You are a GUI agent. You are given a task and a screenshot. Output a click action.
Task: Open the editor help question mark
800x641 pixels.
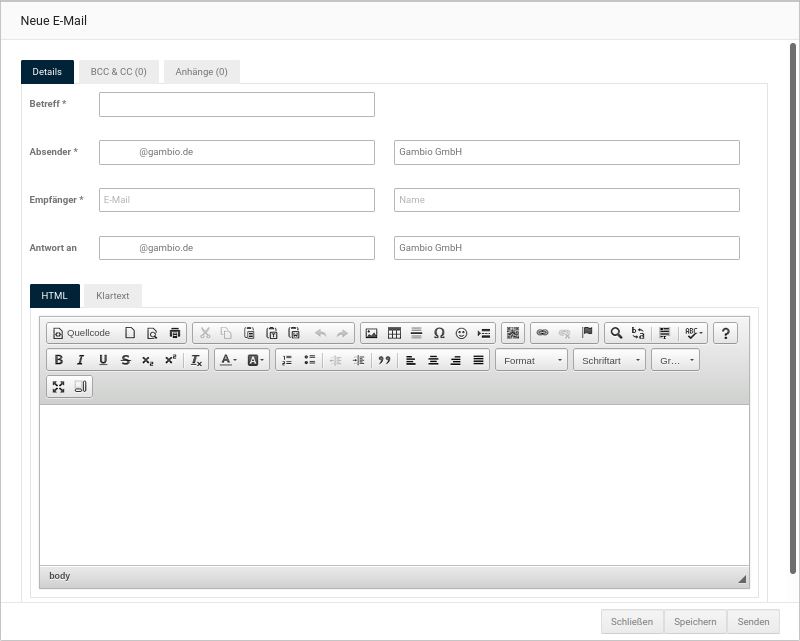725,333
